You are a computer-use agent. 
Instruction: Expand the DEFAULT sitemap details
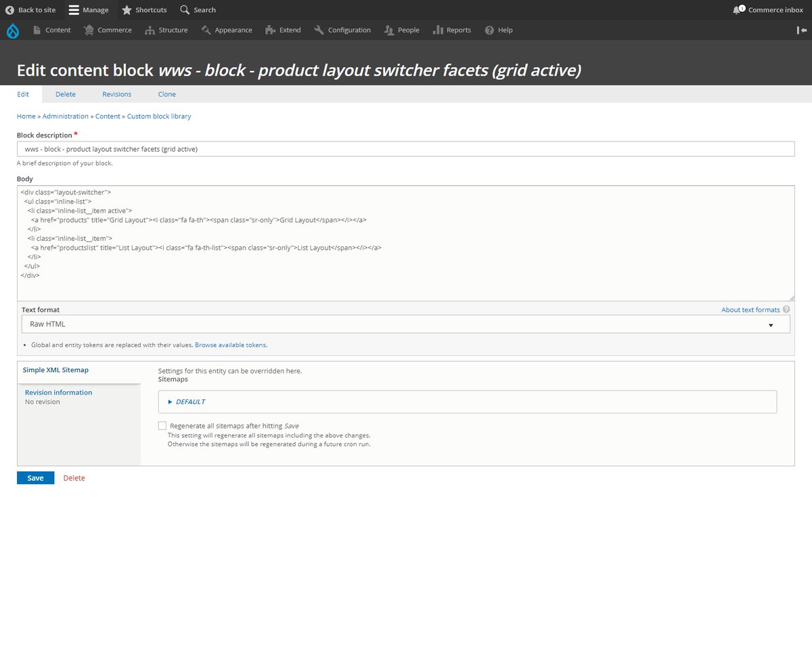[190, 402]
